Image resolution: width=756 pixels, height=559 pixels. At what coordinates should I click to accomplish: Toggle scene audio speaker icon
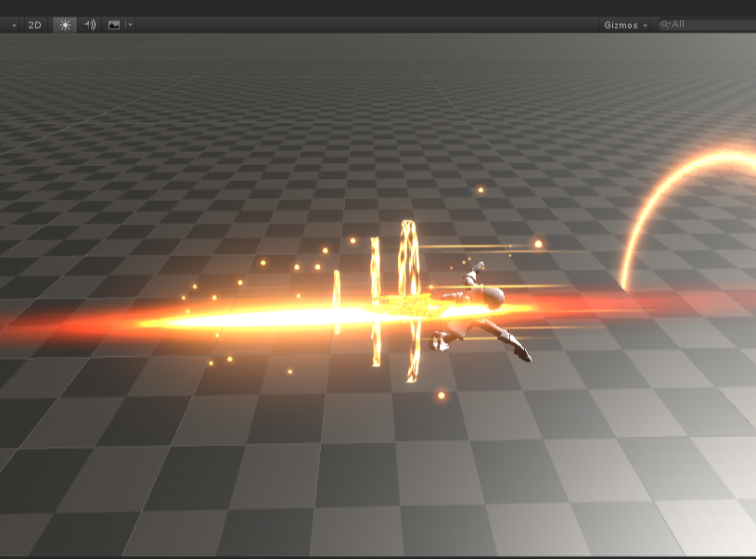tap(90, 25)
